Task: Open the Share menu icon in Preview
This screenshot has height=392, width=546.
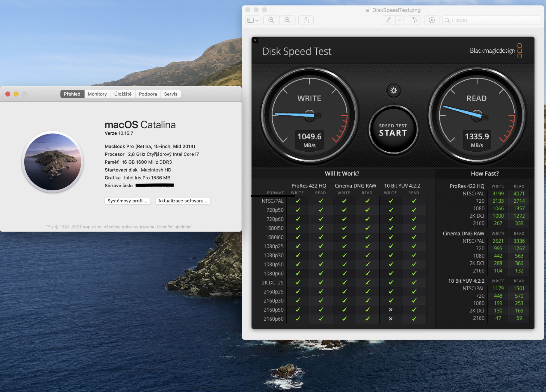Action: 306,20
